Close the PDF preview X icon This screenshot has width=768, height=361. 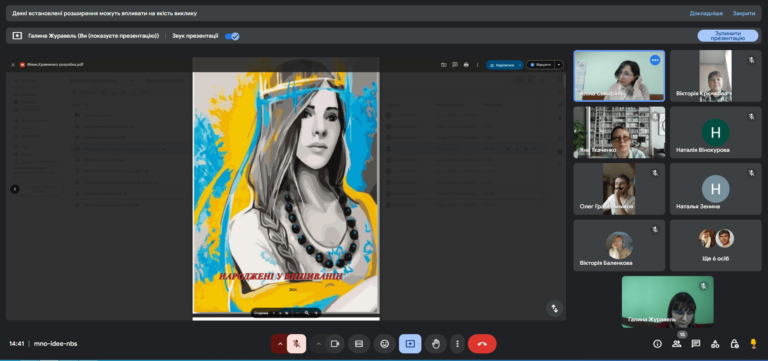pyautogui.click(x=13, y=65)
